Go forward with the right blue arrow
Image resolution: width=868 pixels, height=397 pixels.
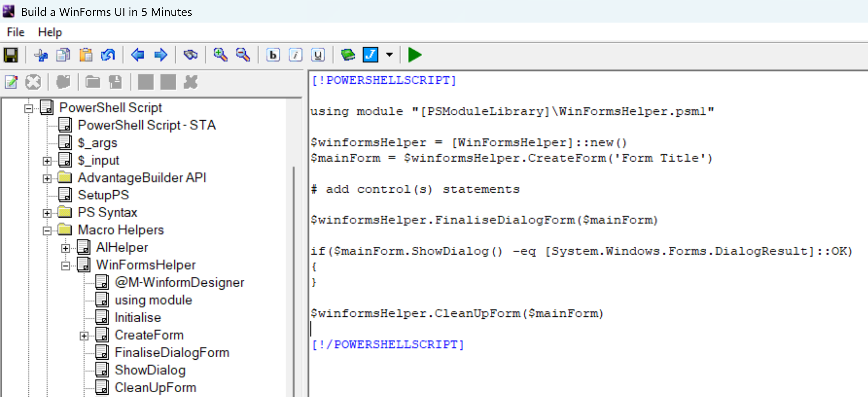161,55
